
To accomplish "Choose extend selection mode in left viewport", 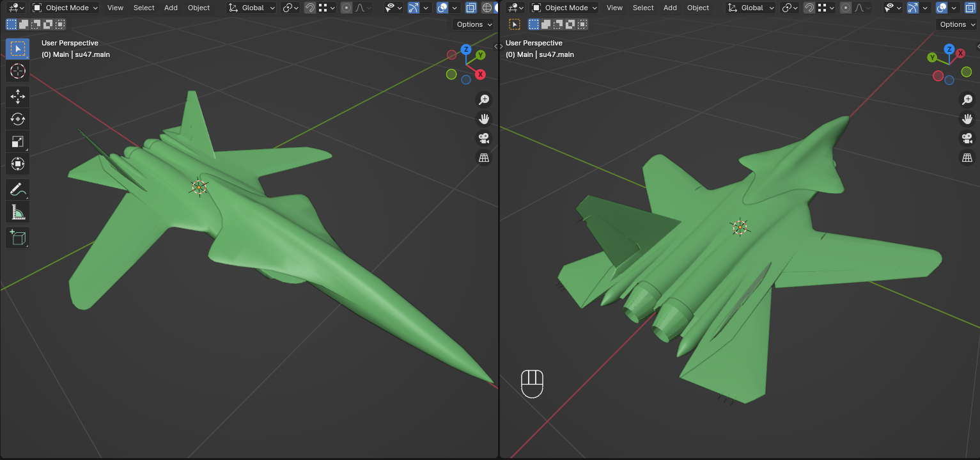I will [x=24, y=24].
